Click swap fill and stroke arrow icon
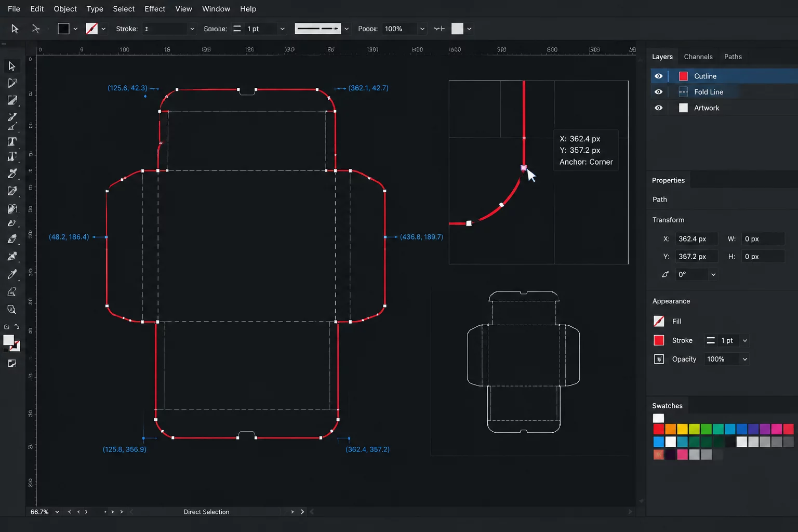Screen dimensions: 798x532 [17, 327]
